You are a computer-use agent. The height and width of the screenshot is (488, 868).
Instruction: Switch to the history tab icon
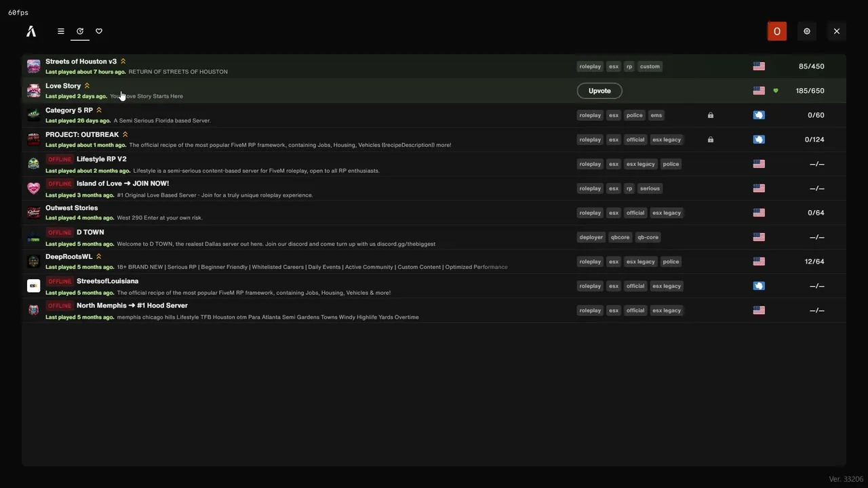(x=80, y=31)
